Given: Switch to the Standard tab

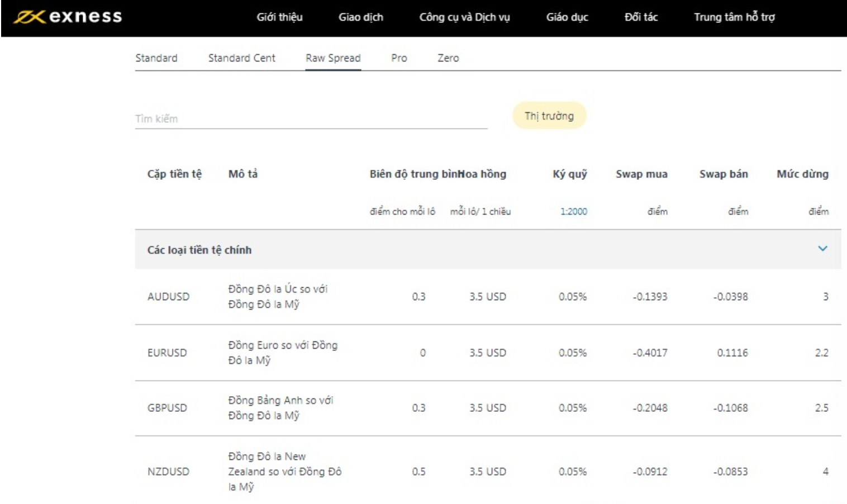Looking at the screenshot, I should coord(156,58).
